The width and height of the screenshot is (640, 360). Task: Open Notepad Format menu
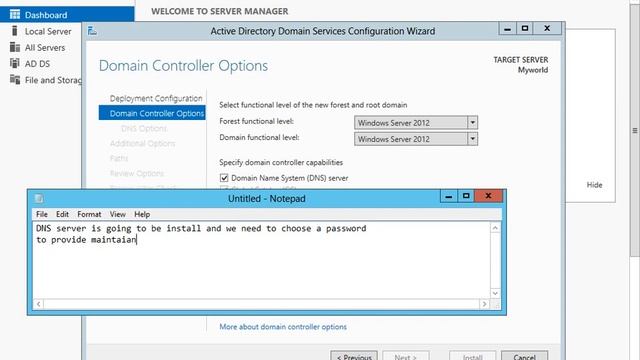[x=89, y=214]
